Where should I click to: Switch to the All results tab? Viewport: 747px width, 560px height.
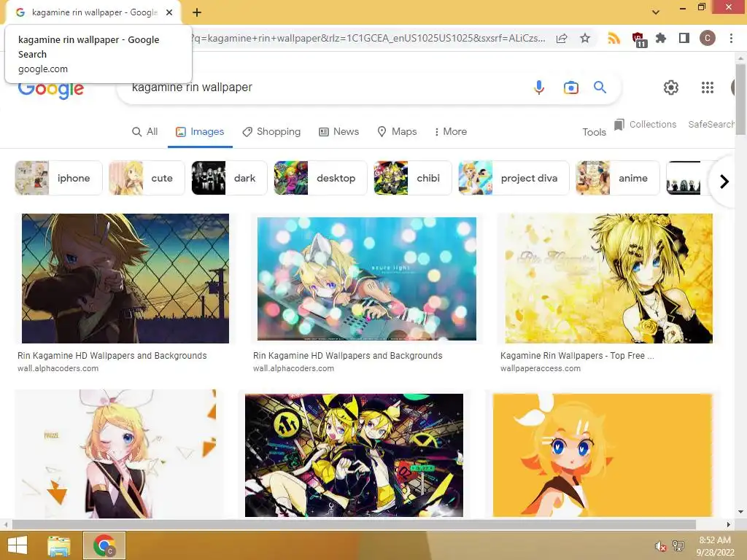(x=145, y=132)
